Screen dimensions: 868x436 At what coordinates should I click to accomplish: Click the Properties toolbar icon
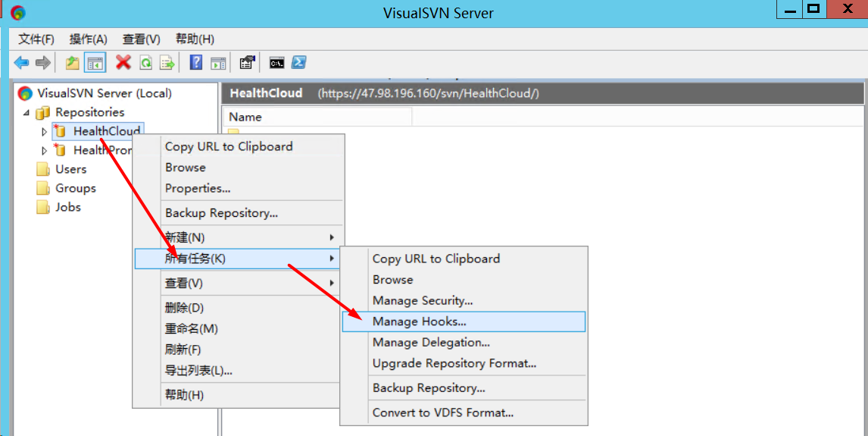[247, 62]
